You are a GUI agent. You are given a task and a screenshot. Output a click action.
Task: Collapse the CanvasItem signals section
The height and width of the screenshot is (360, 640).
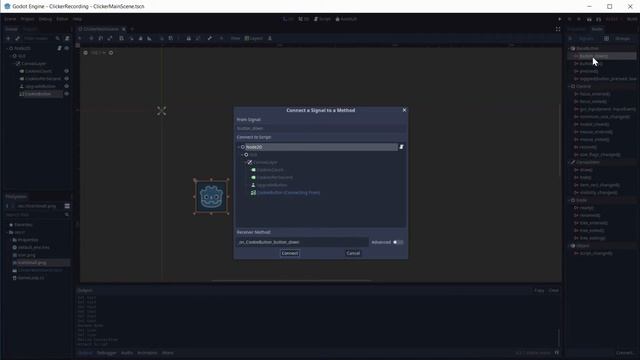(570, 162)
